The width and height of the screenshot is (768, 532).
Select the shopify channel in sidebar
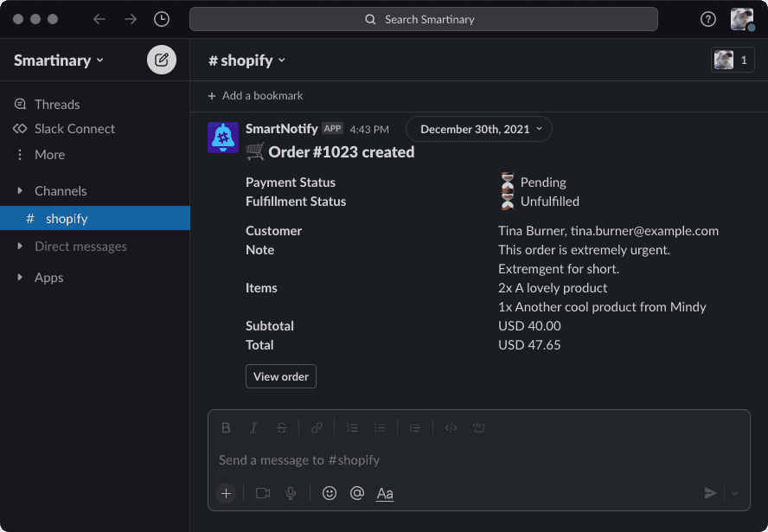click(x=95, y=218)
